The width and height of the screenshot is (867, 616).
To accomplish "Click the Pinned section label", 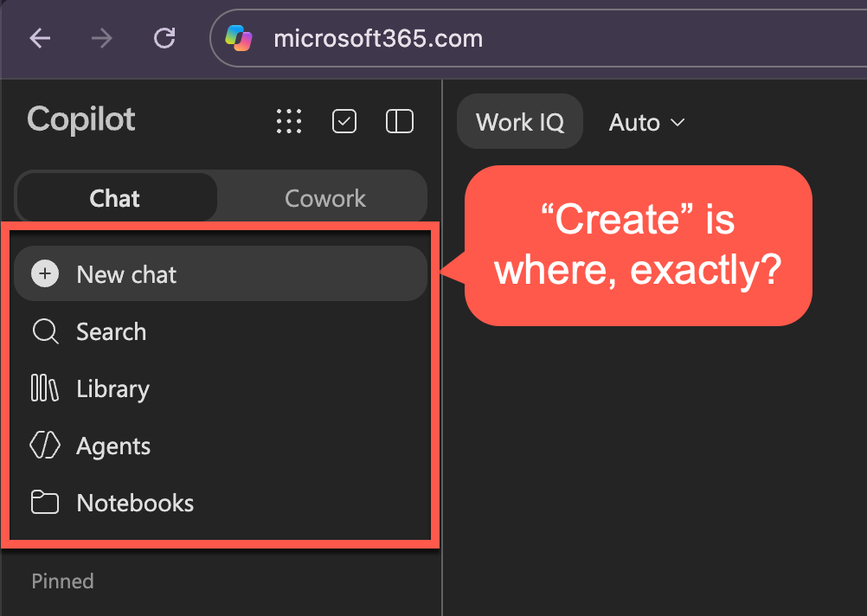I will tap(62, 581).
